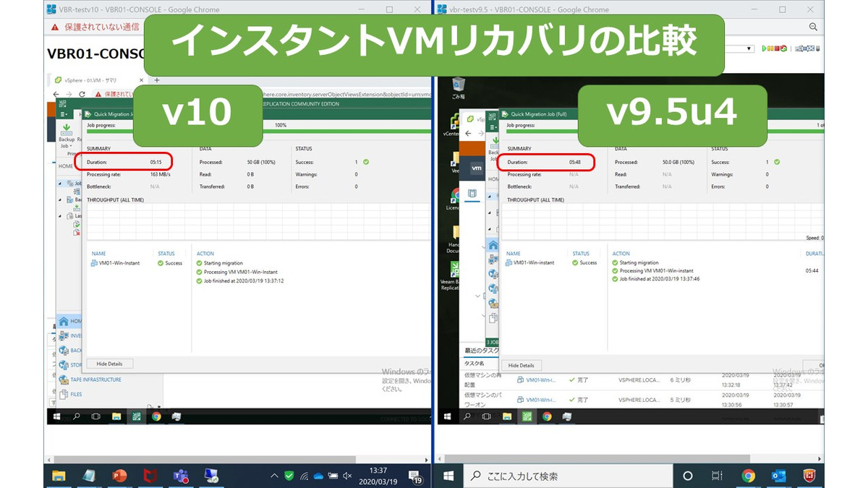
Task: Open Remote Desktop Connection on the host taskbar
Action: point(212,476)
